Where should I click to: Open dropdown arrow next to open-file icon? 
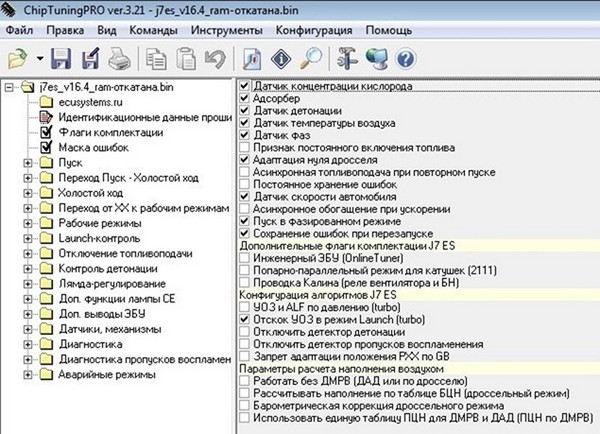click(x=39, y=57)
